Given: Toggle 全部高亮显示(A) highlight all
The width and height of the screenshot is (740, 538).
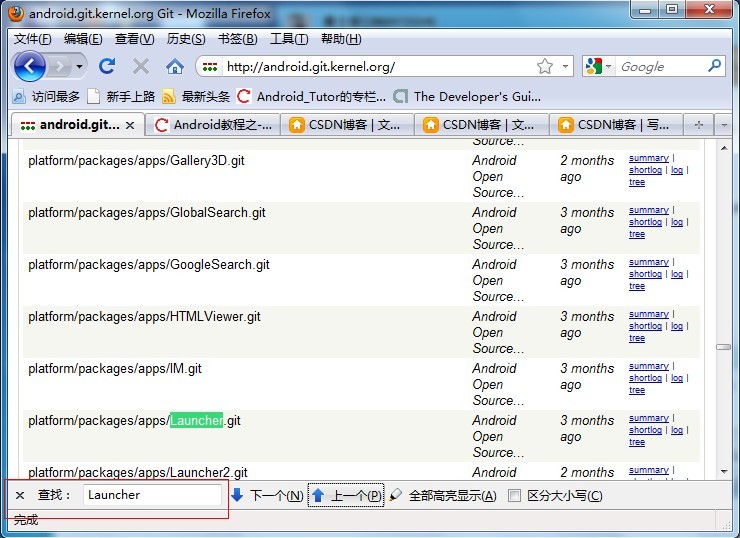Looking at the screenshot, I should 443,496.
